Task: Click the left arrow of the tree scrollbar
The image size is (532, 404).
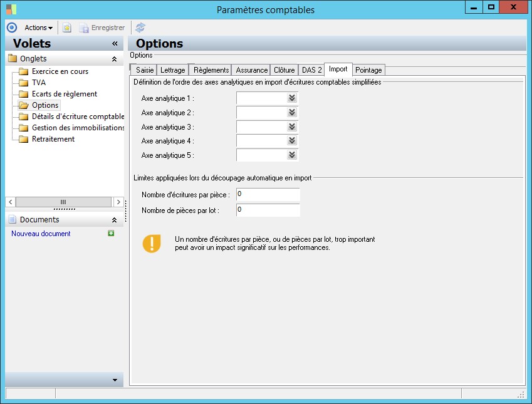Action: point(11,202)
